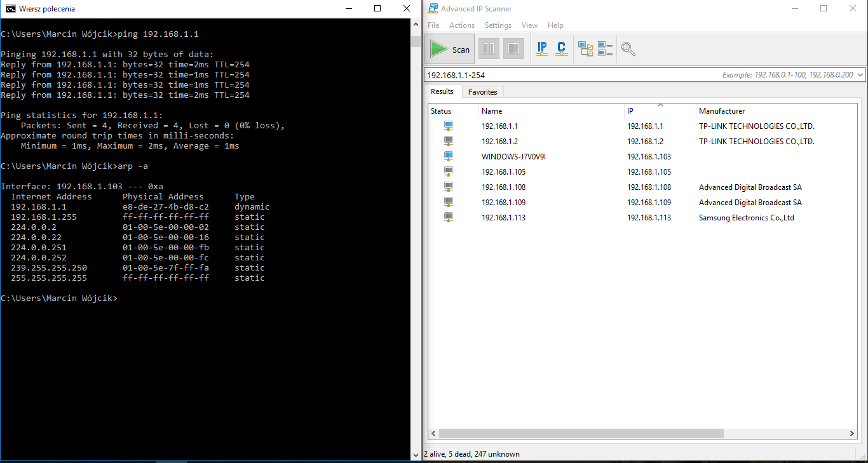Viewport: 868px width, 463px height.
Task: Start the scan with the Scan button
Action: (450, 50)
